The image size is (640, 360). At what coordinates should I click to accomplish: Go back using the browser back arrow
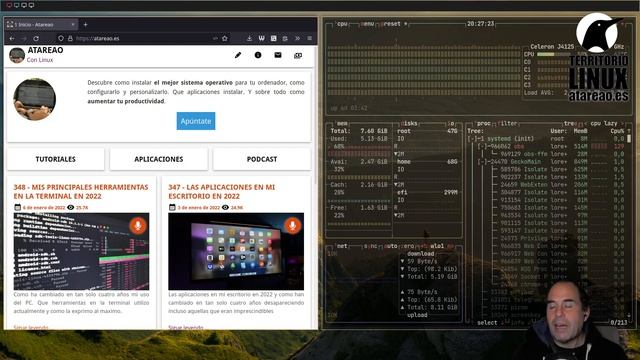pyautogui.click(x=12, y=38)
